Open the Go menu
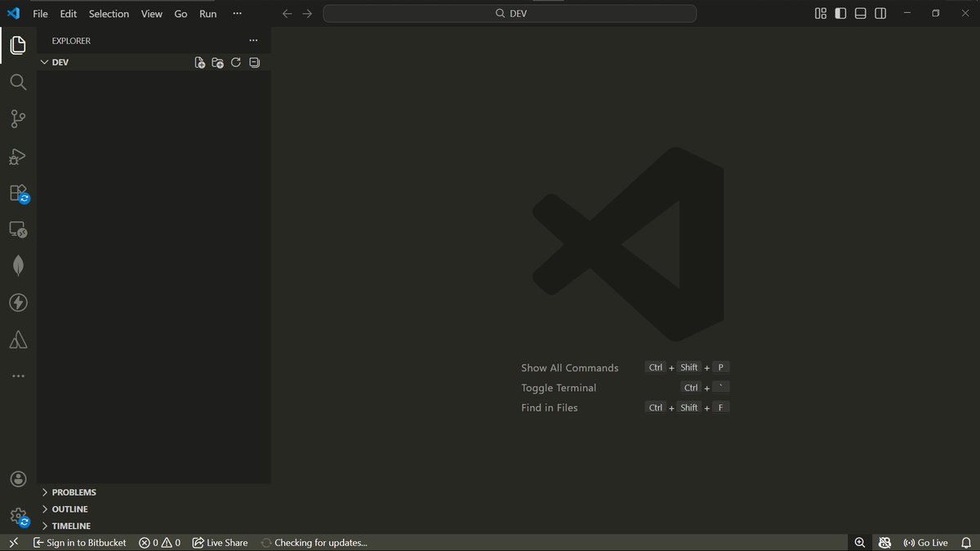The height and width of the screenshot is (551, 980). 180,14
